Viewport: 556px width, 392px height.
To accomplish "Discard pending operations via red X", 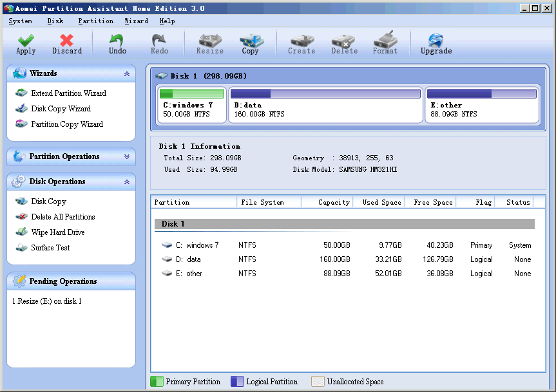I will tap(66, 44).
